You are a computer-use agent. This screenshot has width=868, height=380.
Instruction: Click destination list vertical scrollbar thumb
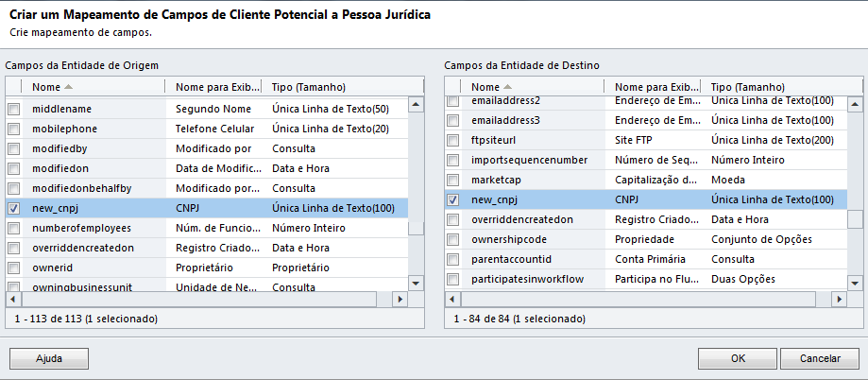tap(854, 219)
